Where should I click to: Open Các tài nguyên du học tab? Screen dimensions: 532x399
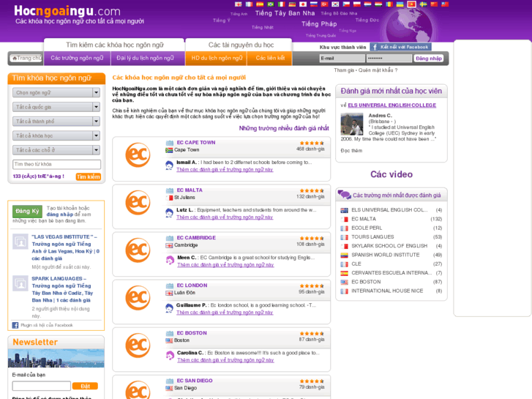point(241,45)
